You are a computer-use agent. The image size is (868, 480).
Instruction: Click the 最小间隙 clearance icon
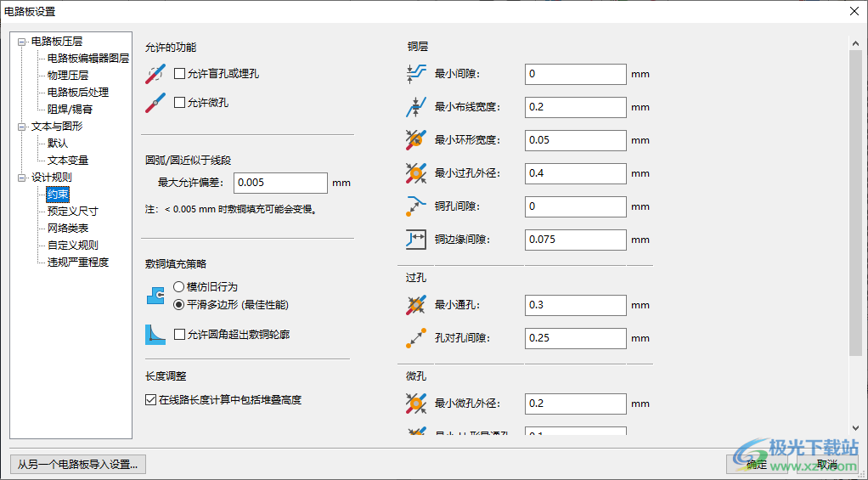pyautogui.click(x=415, y=74)
